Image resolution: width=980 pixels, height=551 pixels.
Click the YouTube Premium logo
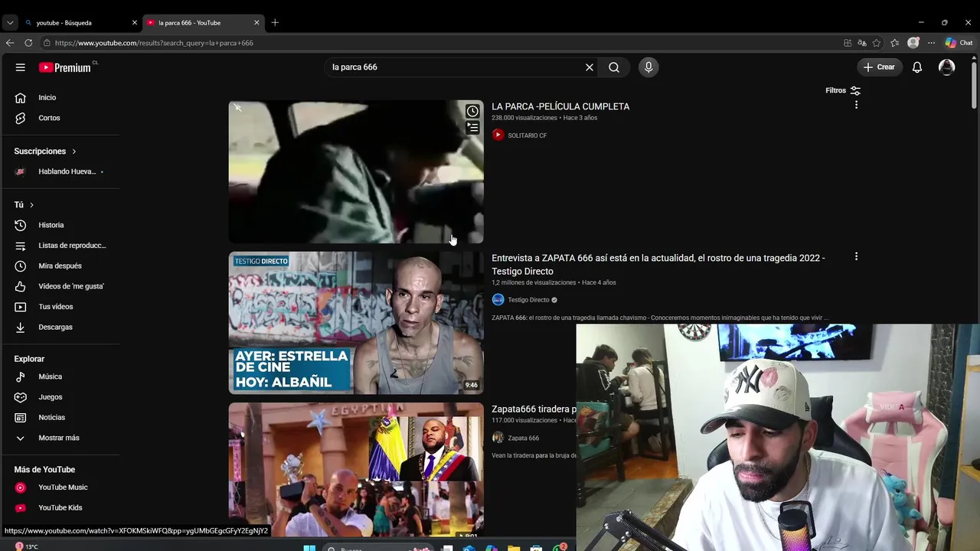pyautogui.click(x=65, y=67)
